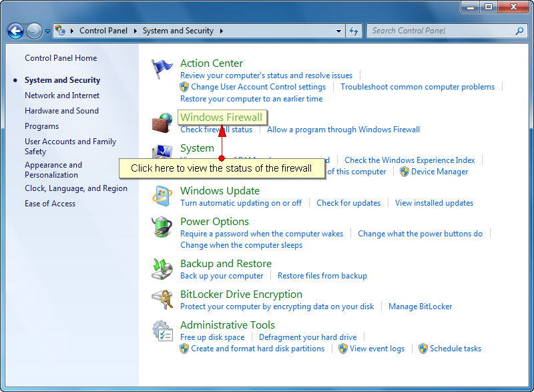This screenshot has height=392, width=534.
Task: Click shield icon beside Device Manager
Action: pyautogui.click(x=405, y=172)
